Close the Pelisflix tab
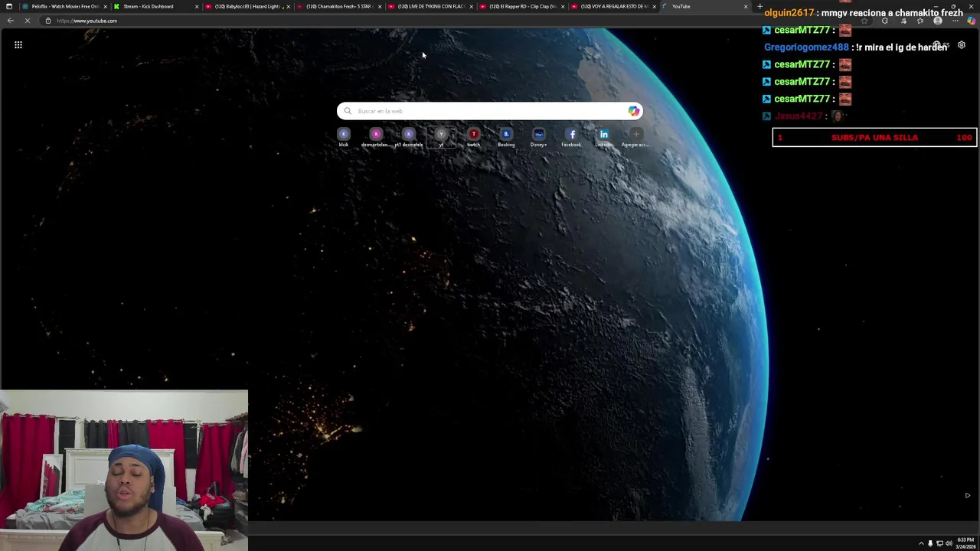The height and width of the screenshot is (551, 980). tap(105, 6)
